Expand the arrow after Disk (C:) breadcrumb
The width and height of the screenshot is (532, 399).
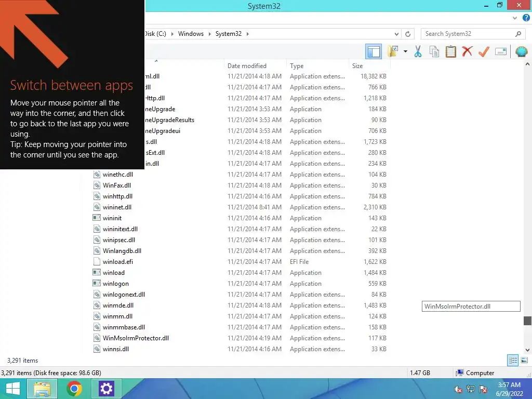[x=172, y=34]
